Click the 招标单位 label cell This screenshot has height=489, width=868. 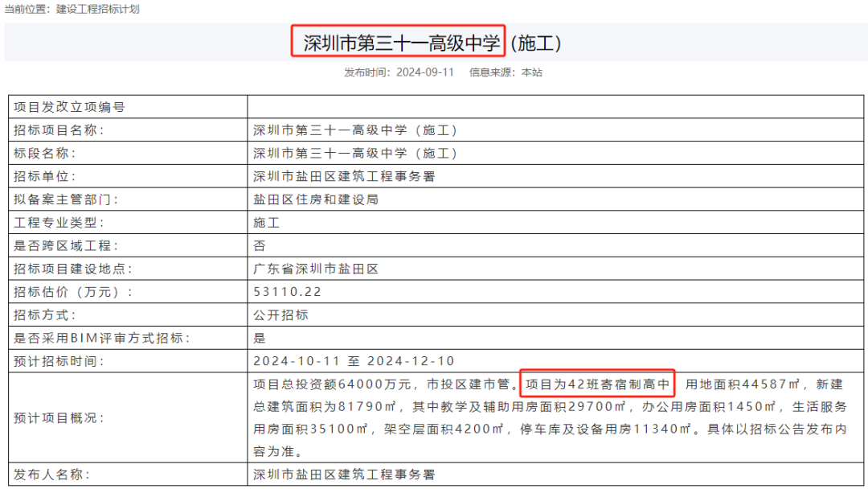(x=128, y=176)
